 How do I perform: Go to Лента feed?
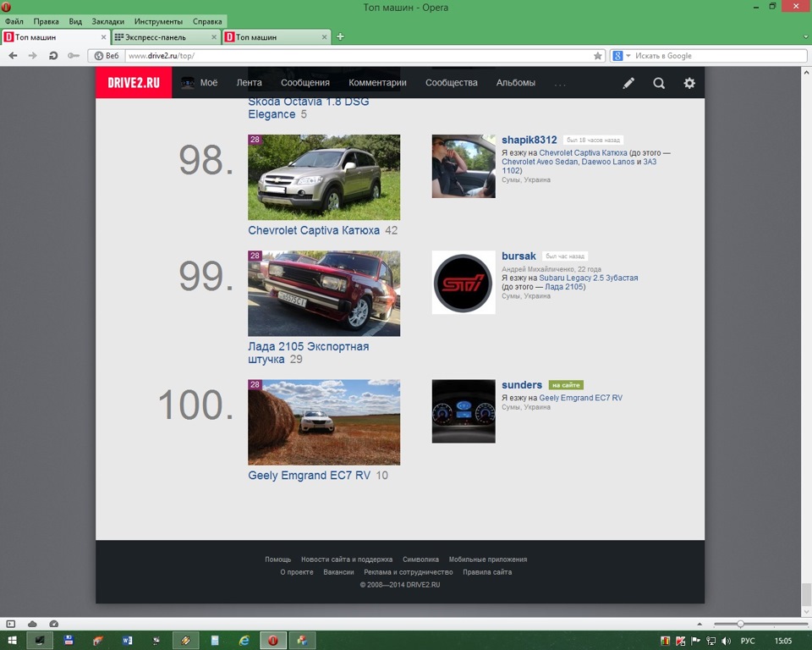[x=249, y=82]
